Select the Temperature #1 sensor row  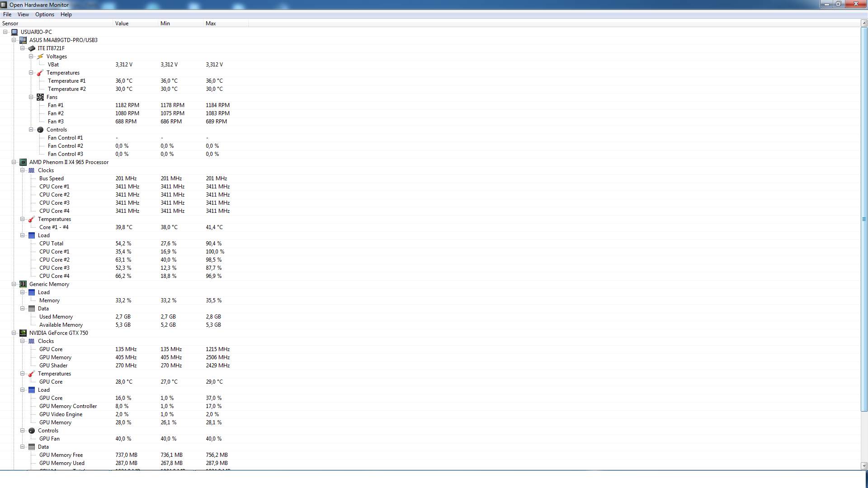(x=430, y=81)
